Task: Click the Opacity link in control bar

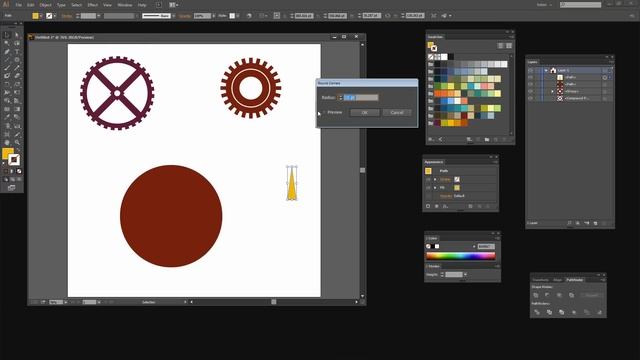Action: tap(185, 16)
